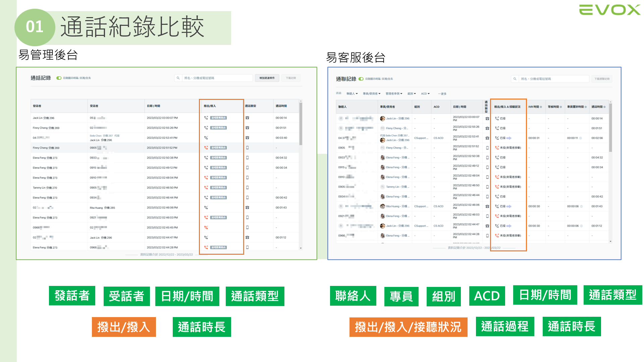Click red missed-call icon in 易客服後台 02:48:04 row
644x362 pixels.
497,177
